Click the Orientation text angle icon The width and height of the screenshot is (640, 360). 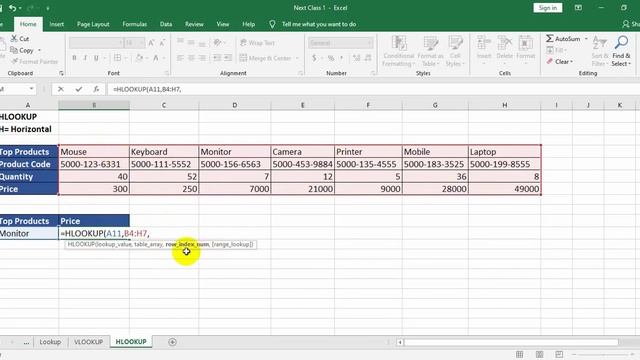[x=217, y=42]
